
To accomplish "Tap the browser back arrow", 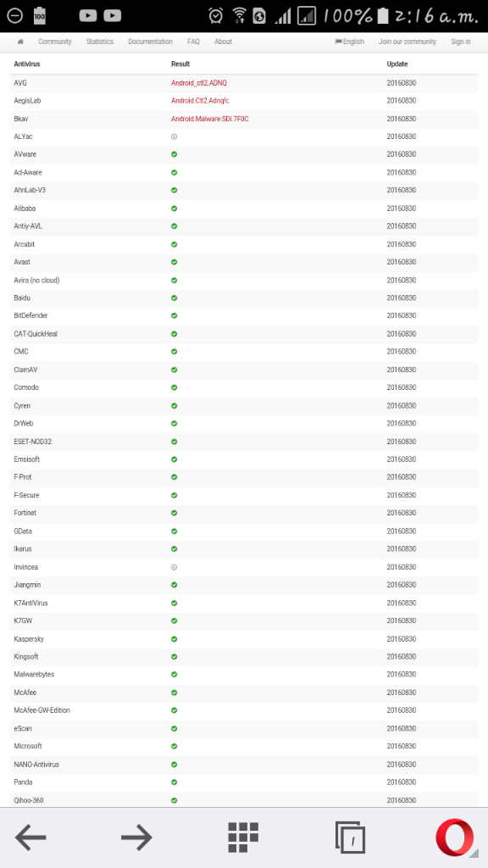I will [x=30, y=837].
